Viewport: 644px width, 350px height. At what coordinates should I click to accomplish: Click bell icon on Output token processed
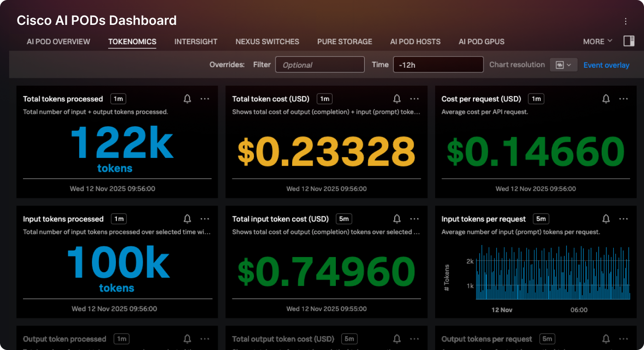coord(187,339)
